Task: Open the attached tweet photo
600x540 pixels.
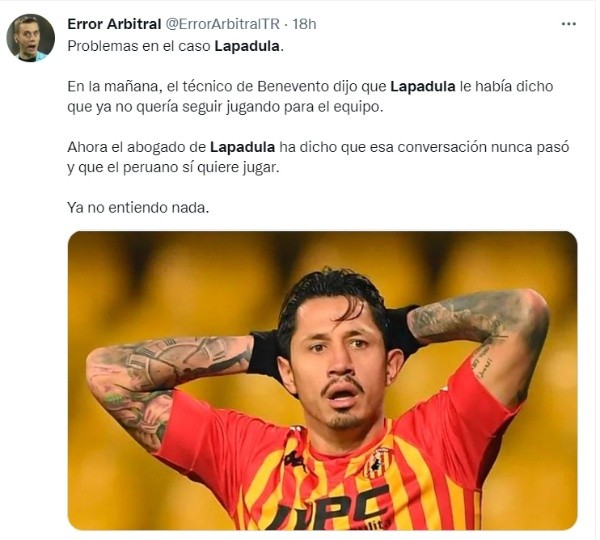Action: point(323,380)
